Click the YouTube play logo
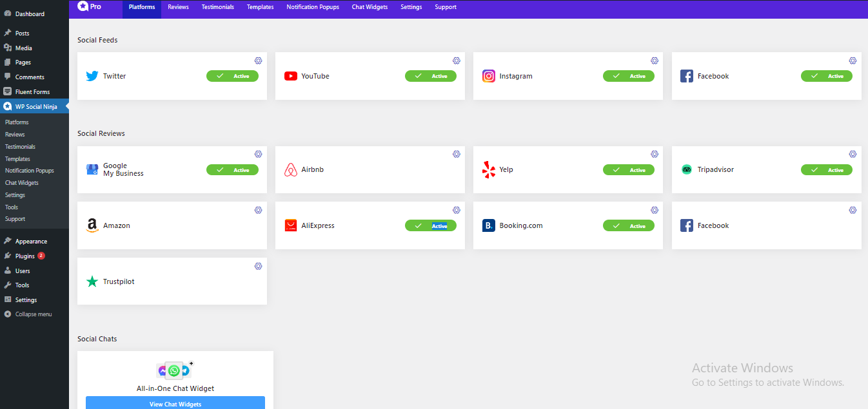Image resolution: width=868 pixels, height=409 pixels. [290, 76]
